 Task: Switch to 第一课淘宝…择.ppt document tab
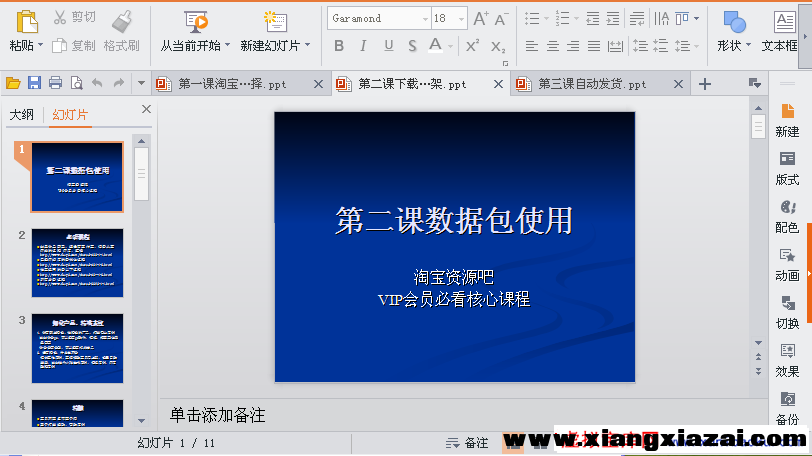coord(232,84)
